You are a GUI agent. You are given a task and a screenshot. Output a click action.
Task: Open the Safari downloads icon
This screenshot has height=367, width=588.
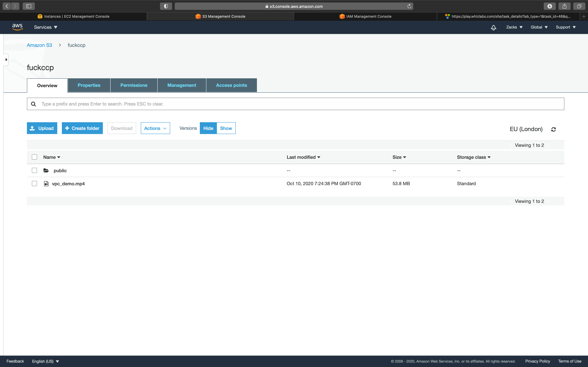point(550,6)
